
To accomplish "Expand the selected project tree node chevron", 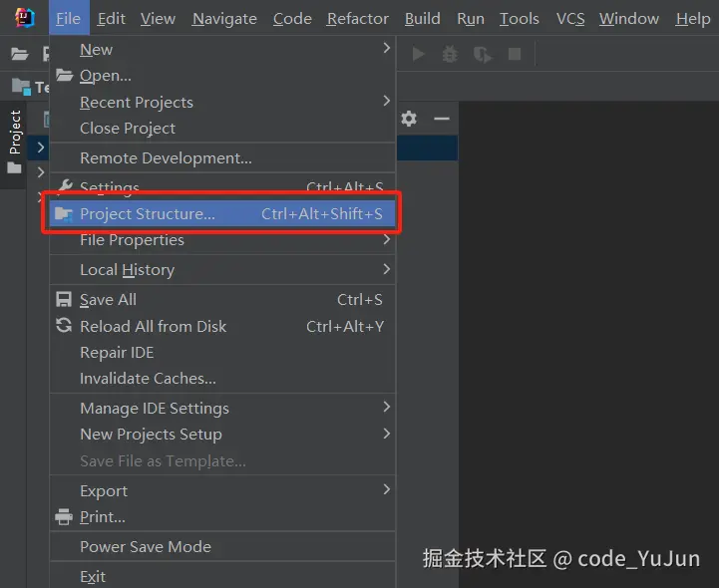I will [40, 147].
